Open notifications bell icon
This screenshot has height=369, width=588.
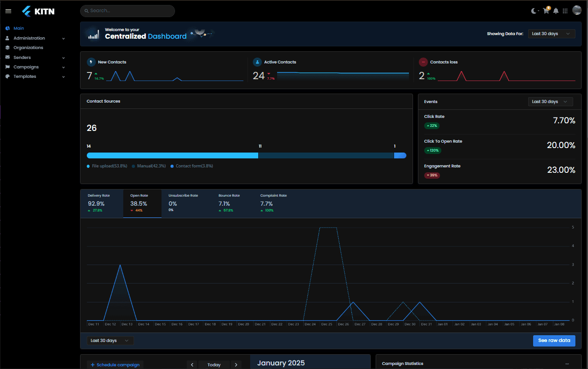(x=556, y=11)
